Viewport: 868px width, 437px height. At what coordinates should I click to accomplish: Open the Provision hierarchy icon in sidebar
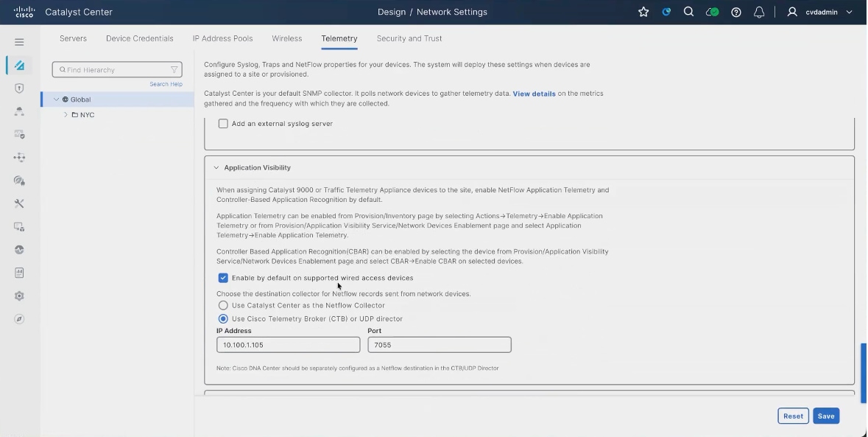click(x=19, y=111)
